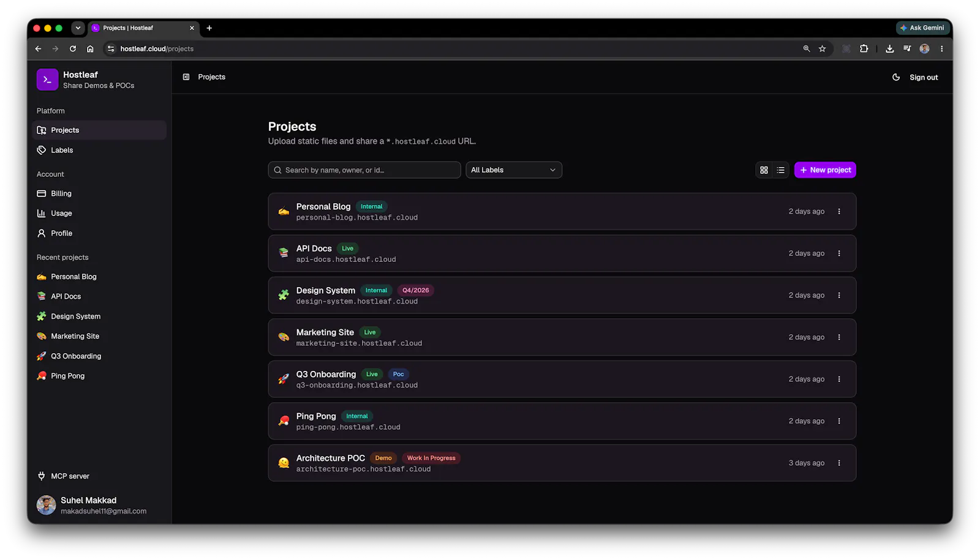Open browser three-dot menu
Viewport: 980px width, 560px height.
click(942, 49)
